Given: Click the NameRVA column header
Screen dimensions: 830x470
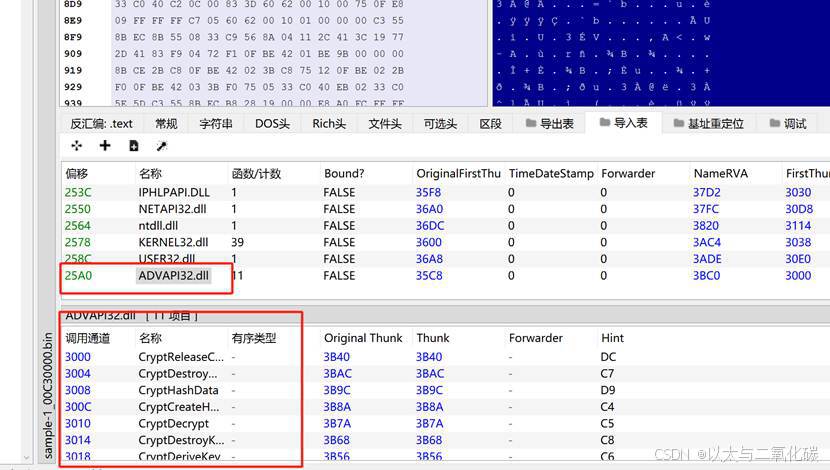Looking at the screenshot, I should 720,174.
